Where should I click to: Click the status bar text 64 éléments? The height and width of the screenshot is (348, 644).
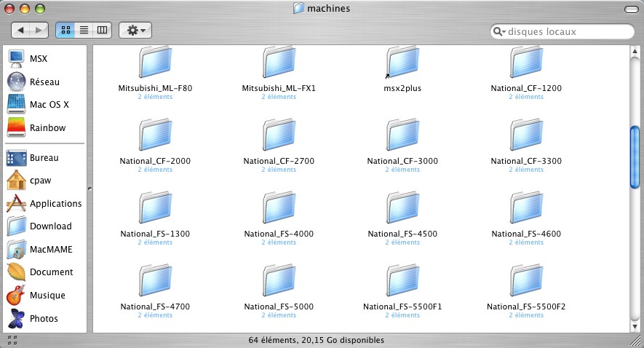317,340
